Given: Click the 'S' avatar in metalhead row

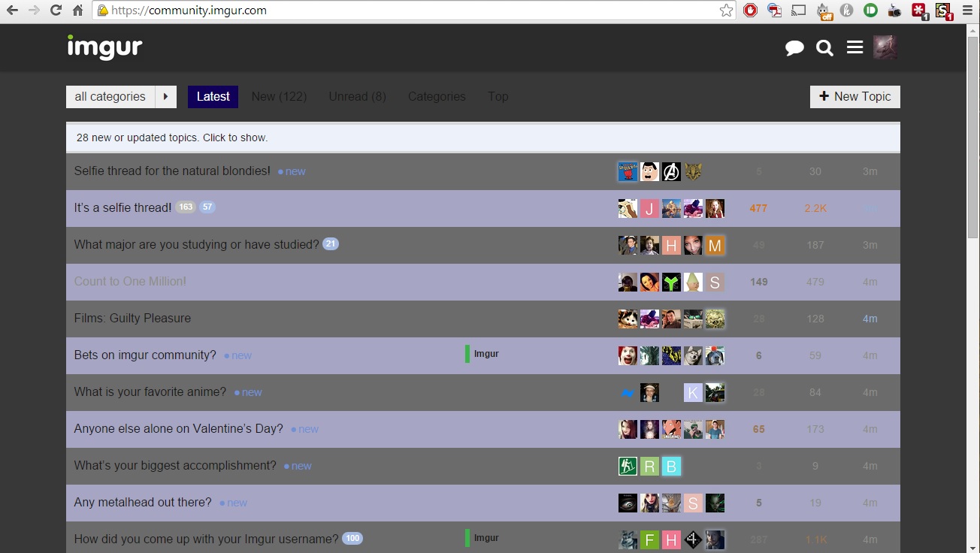Looking at the screenshot, I should coord(693,503).
